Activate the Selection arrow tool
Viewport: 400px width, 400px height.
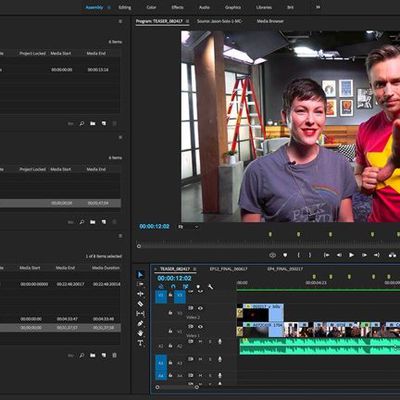point(140,275)
